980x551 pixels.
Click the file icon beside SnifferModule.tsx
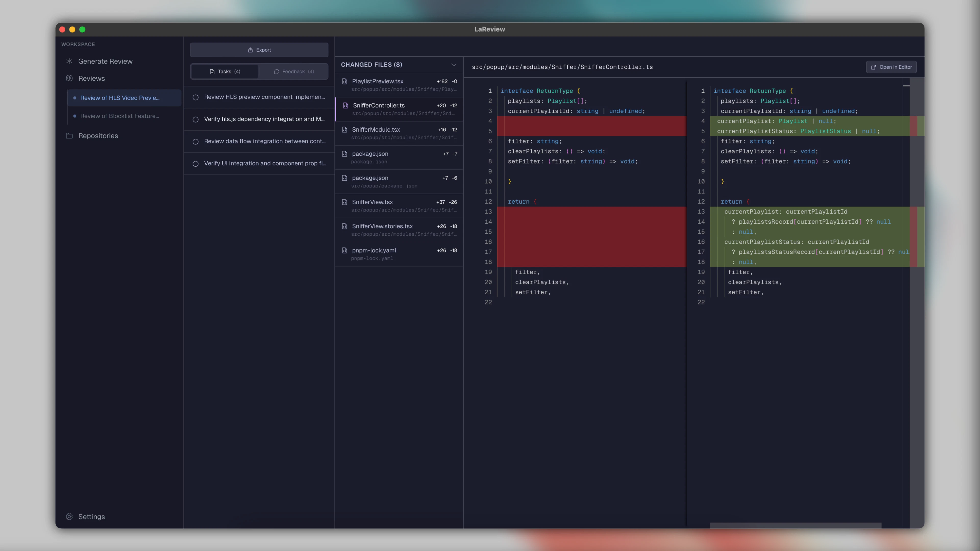point(344,130)
